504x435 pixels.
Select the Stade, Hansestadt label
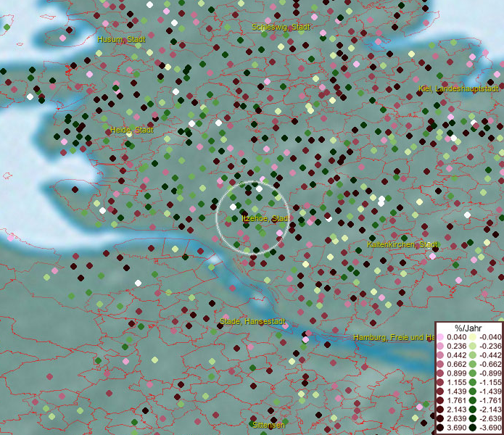pyautogui.click(x=252, y=321)
